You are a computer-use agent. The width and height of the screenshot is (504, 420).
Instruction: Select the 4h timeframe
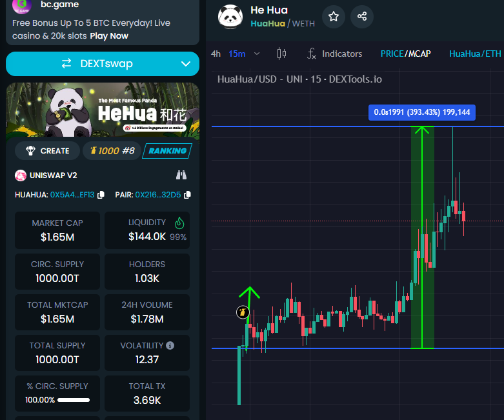(x=216, y=54)
